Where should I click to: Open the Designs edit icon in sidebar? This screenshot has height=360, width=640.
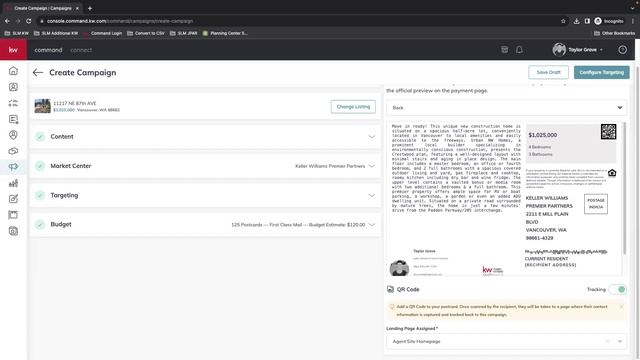[13, 199]
